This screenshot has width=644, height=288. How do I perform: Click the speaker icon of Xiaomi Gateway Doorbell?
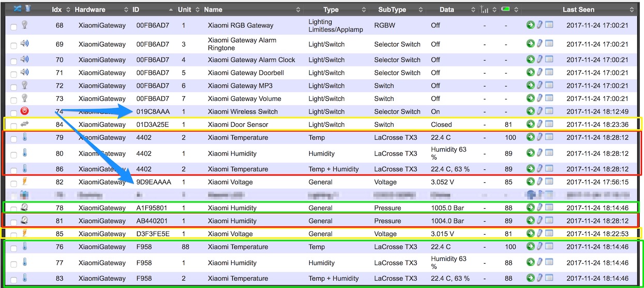[x=24, y=72]
